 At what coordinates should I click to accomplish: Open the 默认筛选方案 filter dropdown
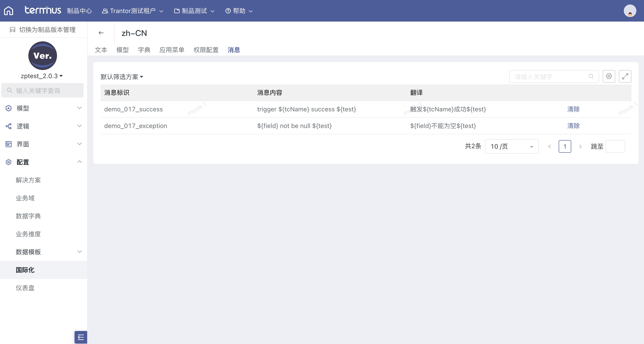click(122, 77)
